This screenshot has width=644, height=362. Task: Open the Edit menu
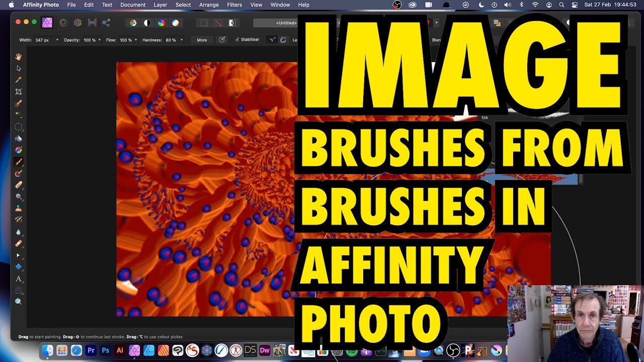pos(89,5)
